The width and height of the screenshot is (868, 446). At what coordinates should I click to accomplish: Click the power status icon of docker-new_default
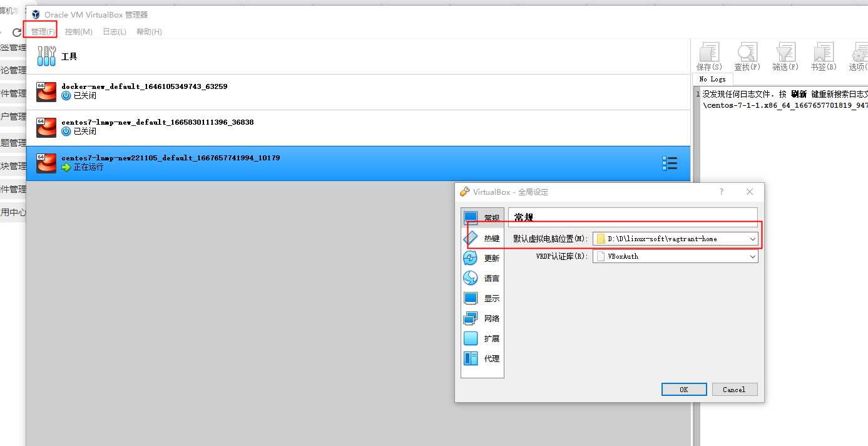[66, 96]
